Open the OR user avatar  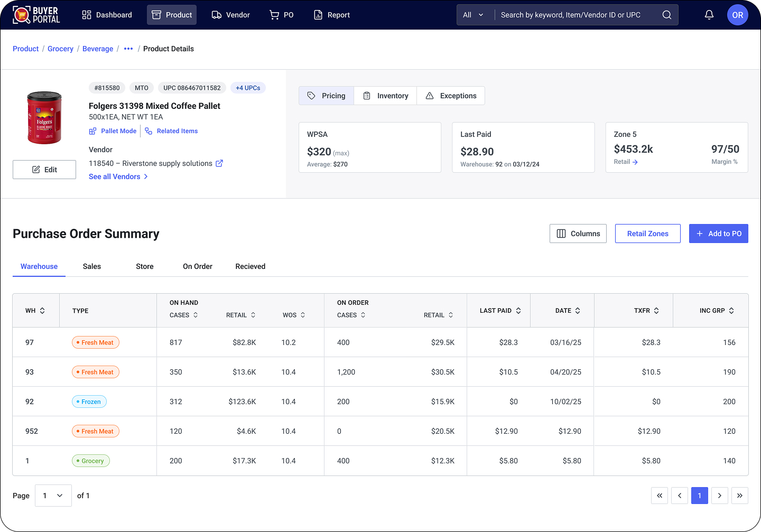tap(737, 15)
